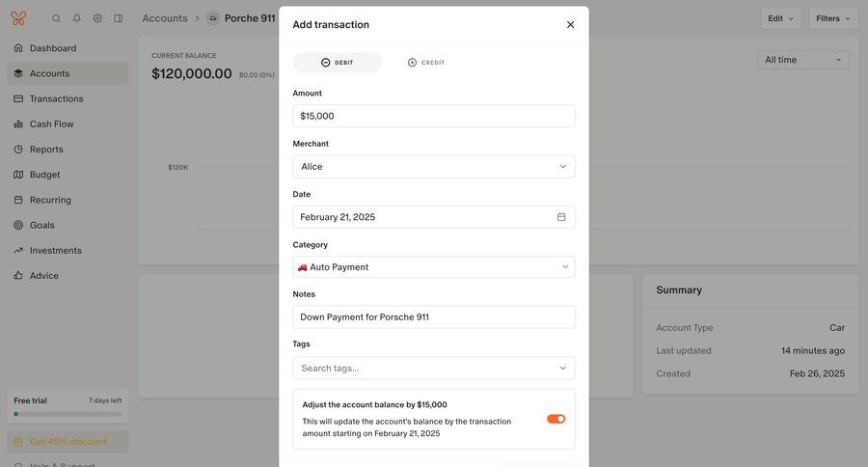This screenshot has height=467, width=868.
Task: Click the Advice thumbs-up icon
Action: point(18,275)
